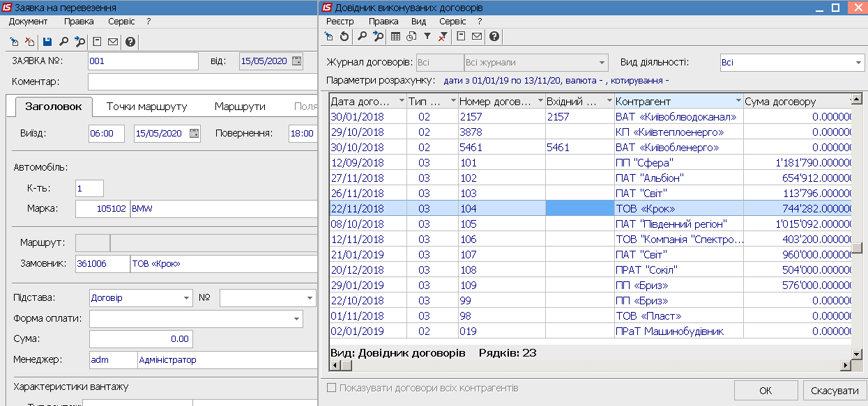
Task: Open the Контрагент column filter arrow
Action: (738, 102)
